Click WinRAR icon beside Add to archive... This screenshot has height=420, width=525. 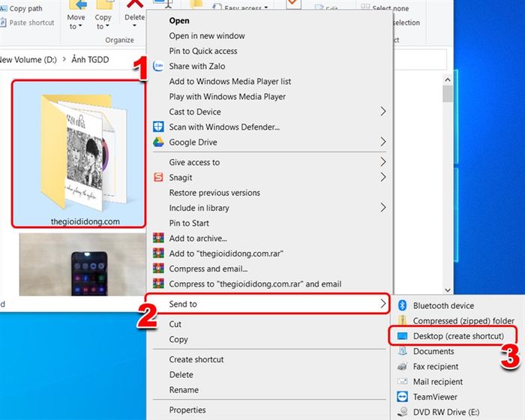point(158,238)
